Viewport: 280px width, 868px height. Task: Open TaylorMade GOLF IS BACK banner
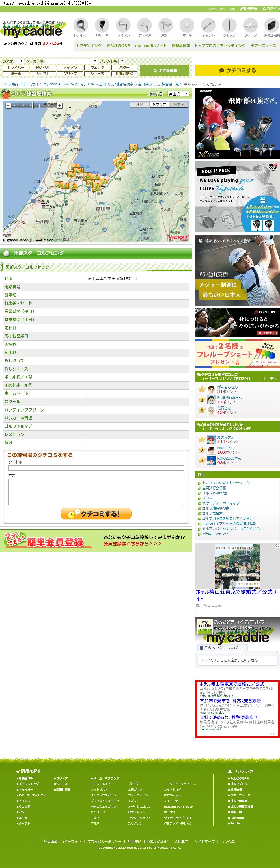click(x=238, y=197)
